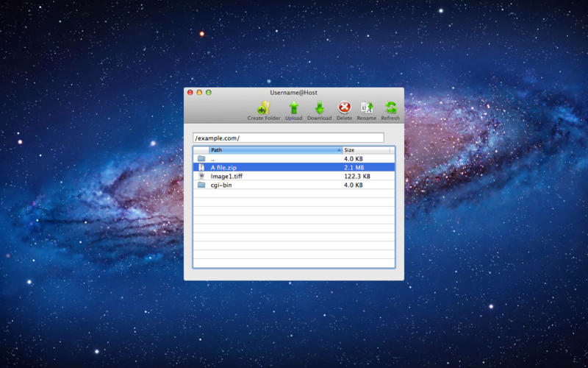The height and width of the screenshot is (368, 588).
Task: Click the 122.3 KB size cell
Action: click(357, 177)
